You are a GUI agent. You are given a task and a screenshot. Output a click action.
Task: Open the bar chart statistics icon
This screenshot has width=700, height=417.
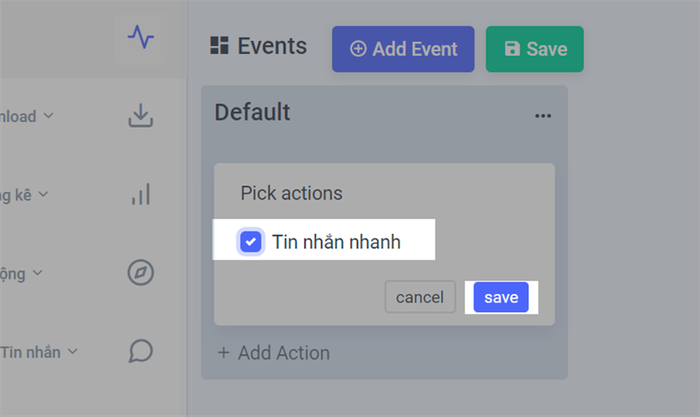click(x=141, y=194)
